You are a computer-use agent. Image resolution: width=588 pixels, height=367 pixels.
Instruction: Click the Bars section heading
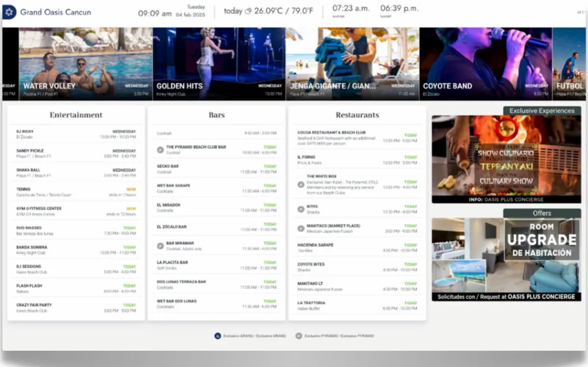point(217,115)
